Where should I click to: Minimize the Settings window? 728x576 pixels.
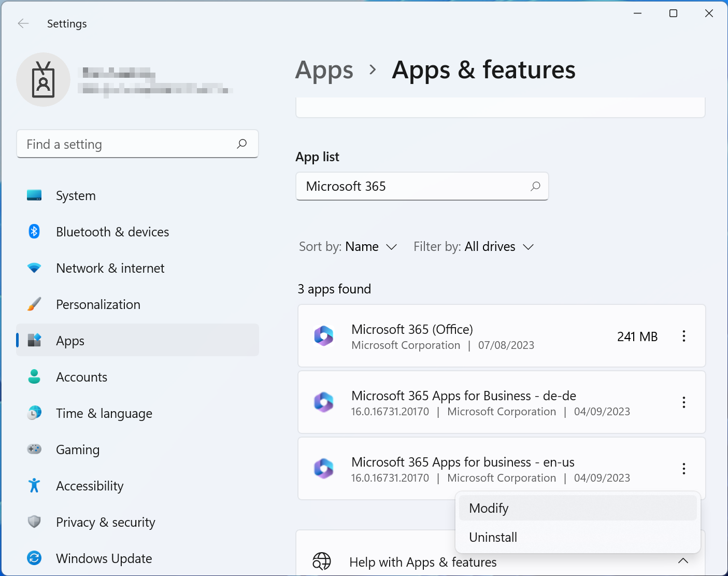(637, 13)
